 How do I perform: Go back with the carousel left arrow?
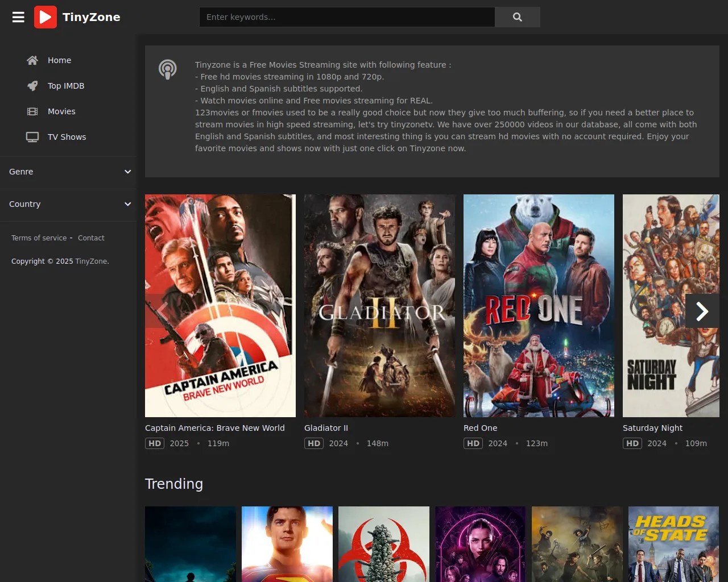[x=162, y=311]
